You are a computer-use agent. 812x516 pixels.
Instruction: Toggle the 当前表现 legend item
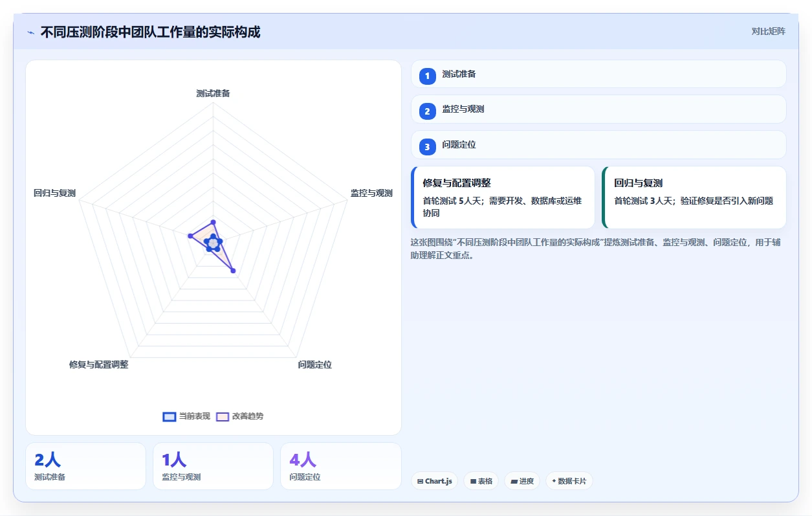pyautogui.click(x=186, y=416)
